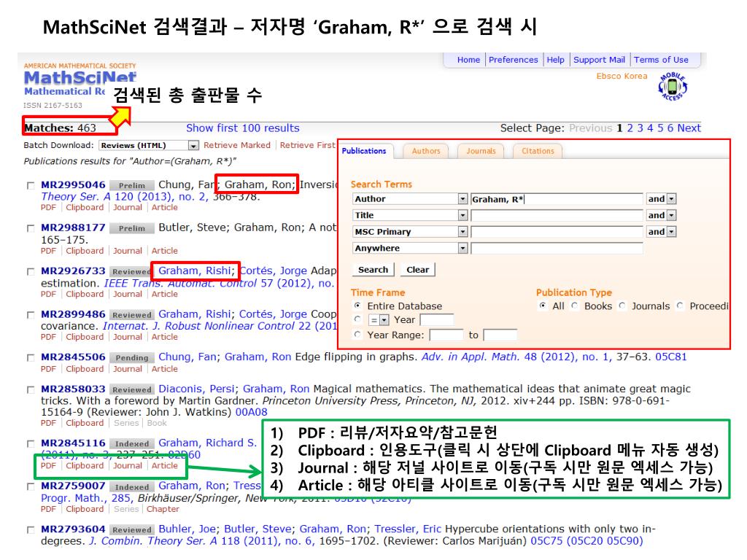Image resolution: width=747 pixels, height=560 pixels.
Task: Click Clipboard under MR2988177
Action: click(85, 251)
